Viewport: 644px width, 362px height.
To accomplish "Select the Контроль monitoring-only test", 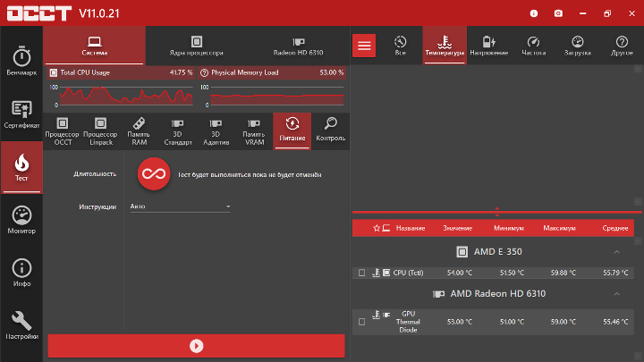I will (x=331, y=131).
